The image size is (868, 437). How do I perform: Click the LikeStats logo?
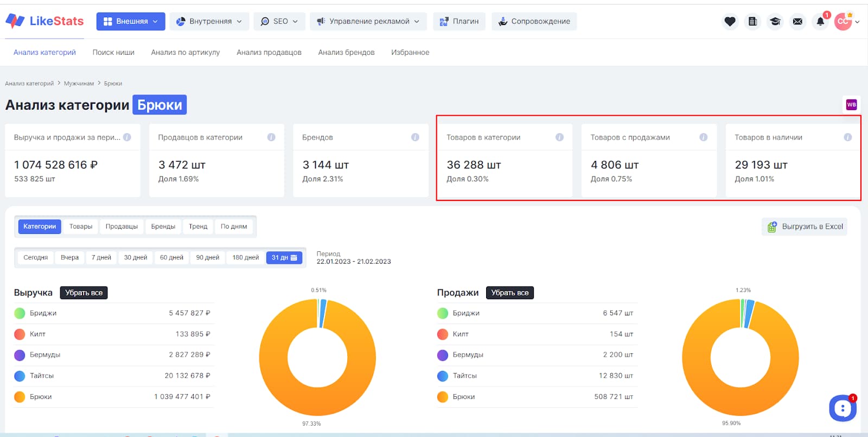44,21
